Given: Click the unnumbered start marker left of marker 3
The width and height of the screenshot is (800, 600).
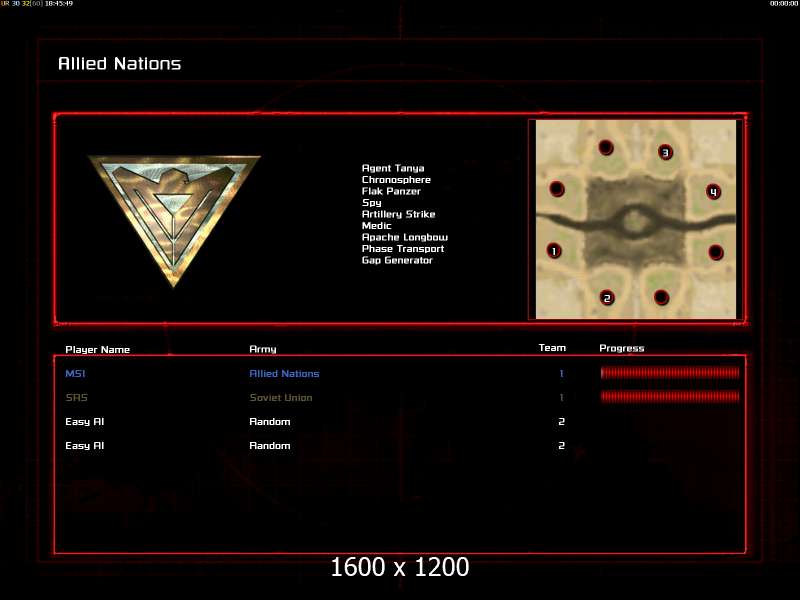Looking at the screenshot, I should click(606, 147).
